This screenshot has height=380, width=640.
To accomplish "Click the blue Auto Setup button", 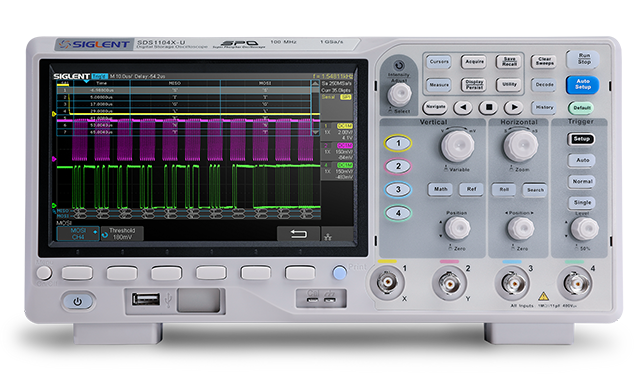I will pyautogui.click(x=582, y=84).
